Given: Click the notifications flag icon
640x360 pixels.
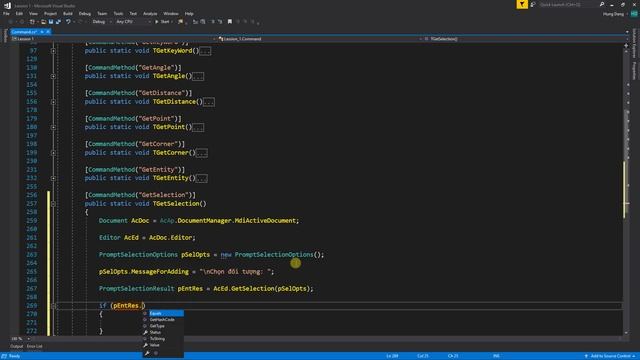Looking at the screenshot, I should 522,4.
